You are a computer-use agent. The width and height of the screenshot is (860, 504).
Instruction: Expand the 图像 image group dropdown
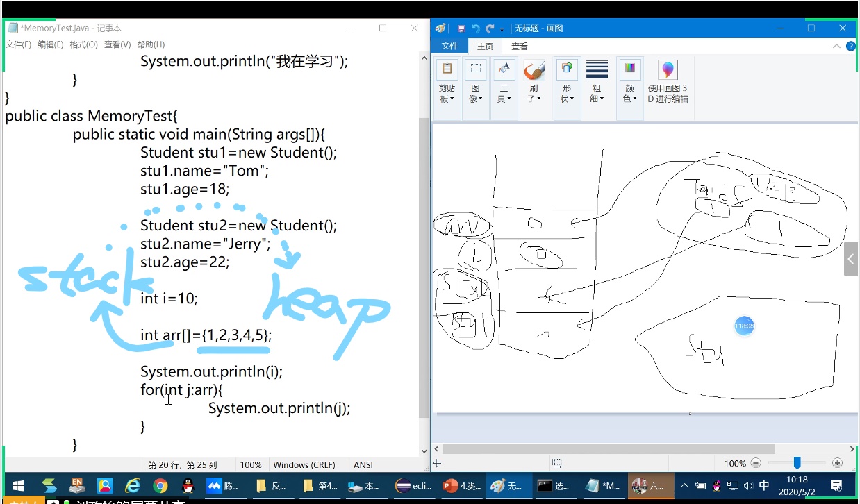coord(475,88)
